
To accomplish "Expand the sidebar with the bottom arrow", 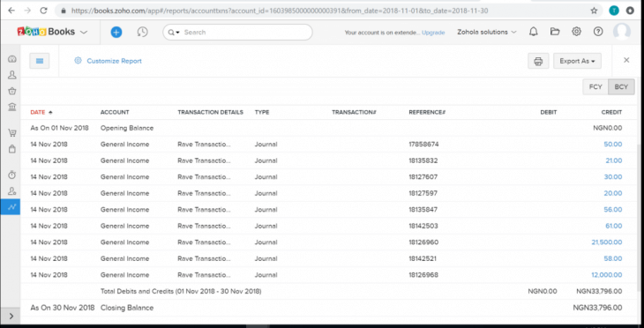I will click(x=11, y=316).
